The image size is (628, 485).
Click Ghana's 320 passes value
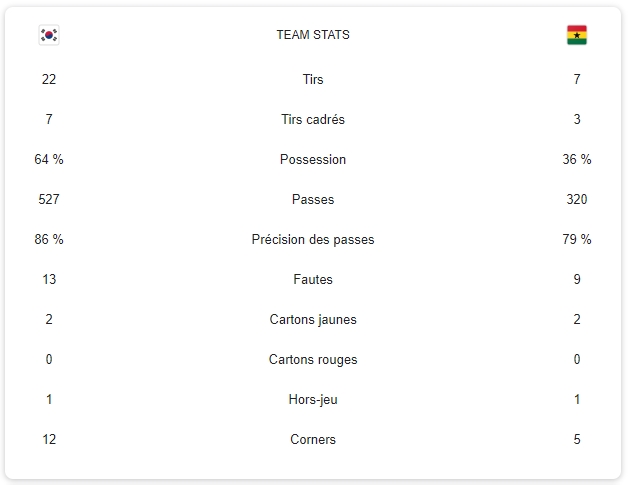(x=577, y=200)
